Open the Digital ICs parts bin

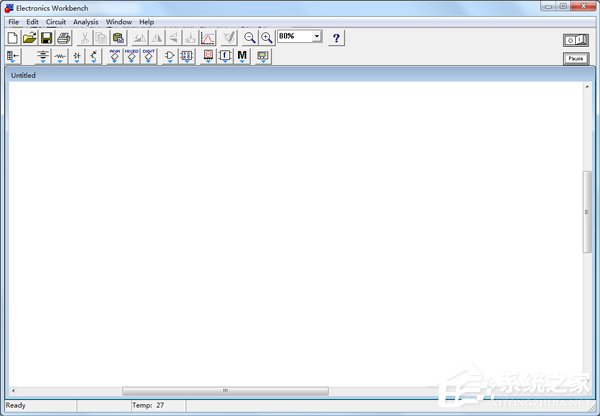point(148,56)
